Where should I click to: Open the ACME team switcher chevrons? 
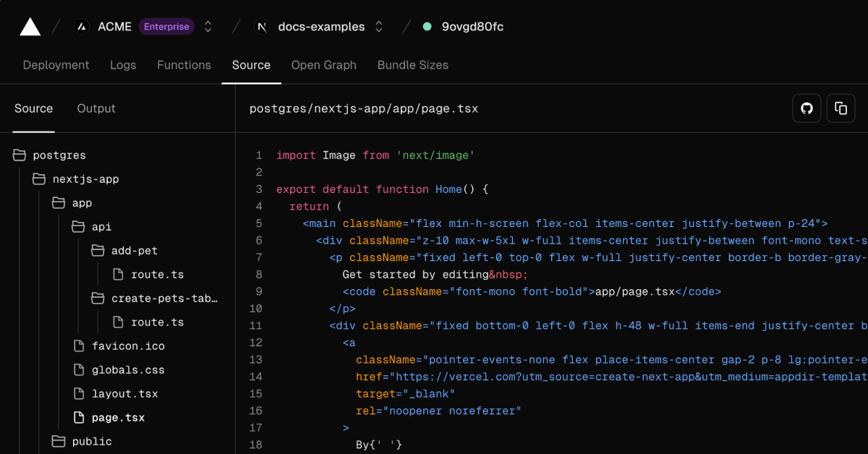pyautogui.click(x=208, y=27)
